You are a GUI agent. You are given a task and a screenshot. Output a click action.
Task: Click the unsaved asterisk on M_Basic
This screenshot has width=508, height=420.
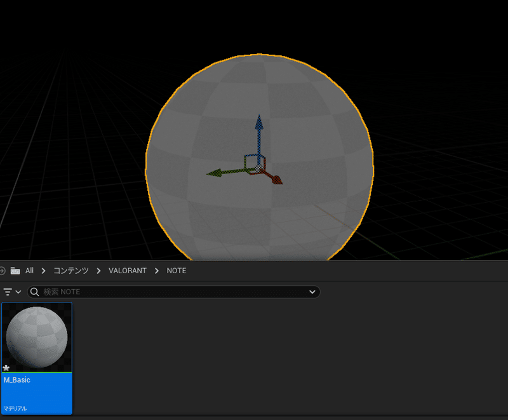(x=6, y=368)
